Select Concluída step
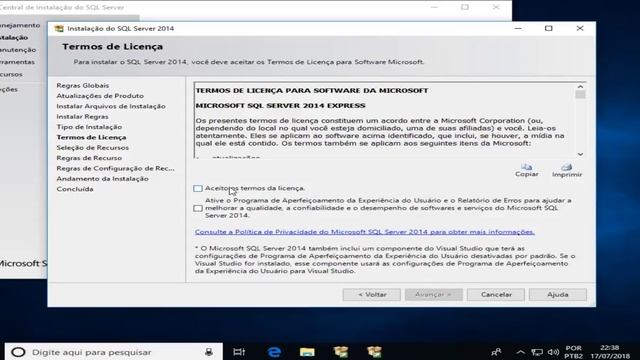This screenshot has height=360, width=640. click(x=75, y=189)
